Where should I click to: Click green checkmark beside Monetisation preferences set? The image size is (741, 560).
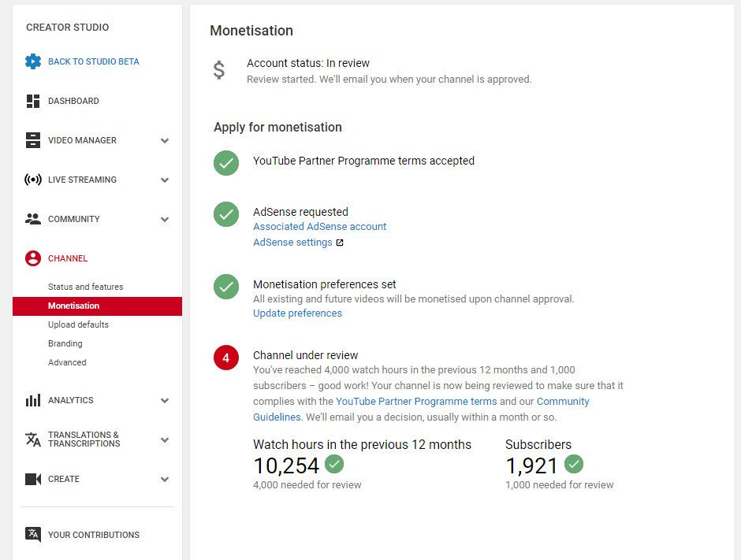(x=226, y=287)
